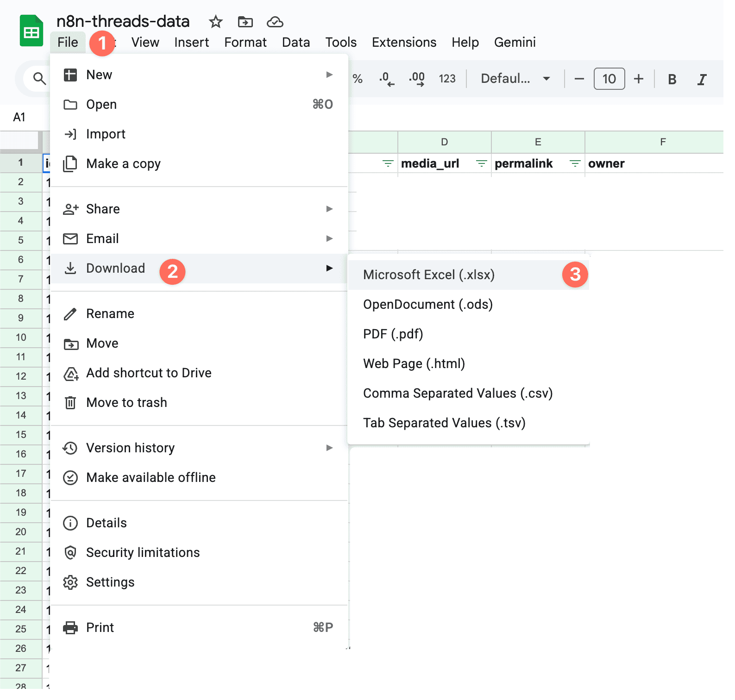Image resolution: width=735 pixels, height=700 pixels.
Task: Format as percent from the toolbar
Action: coord(357,79)
